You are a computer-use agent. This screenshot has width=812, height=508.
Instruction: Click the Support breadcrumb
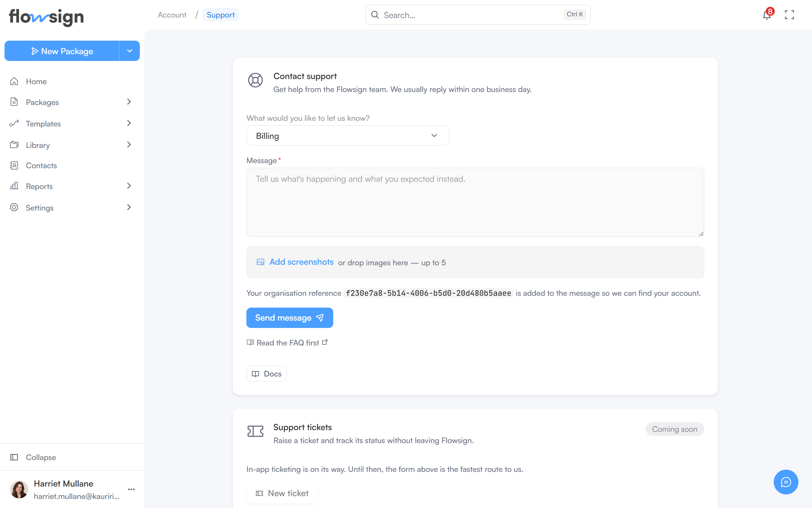point(220,15)
